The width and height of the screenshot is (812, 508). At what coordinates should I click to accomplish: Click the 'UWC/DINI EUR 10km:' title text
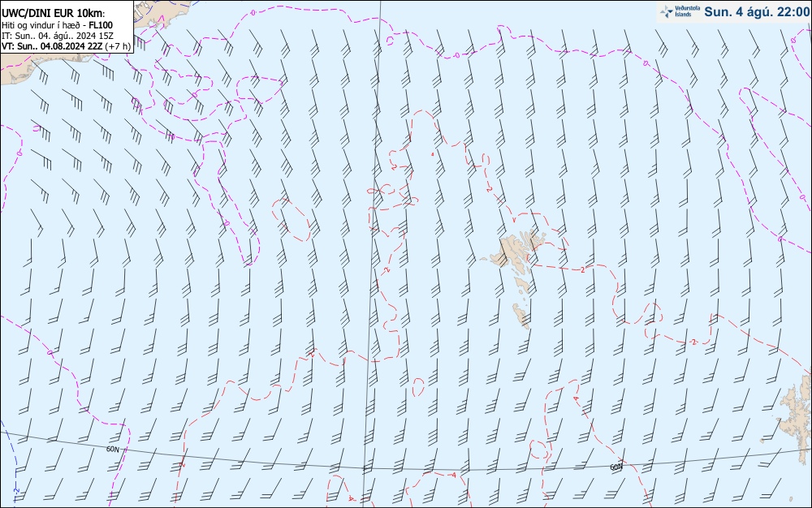coord(54,14)
